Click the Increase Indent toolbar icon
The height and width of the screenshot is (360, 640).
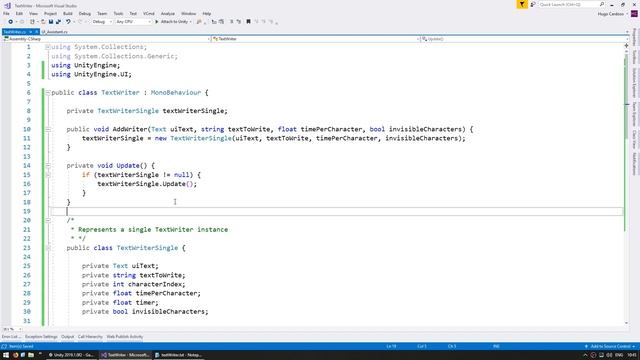221,22
